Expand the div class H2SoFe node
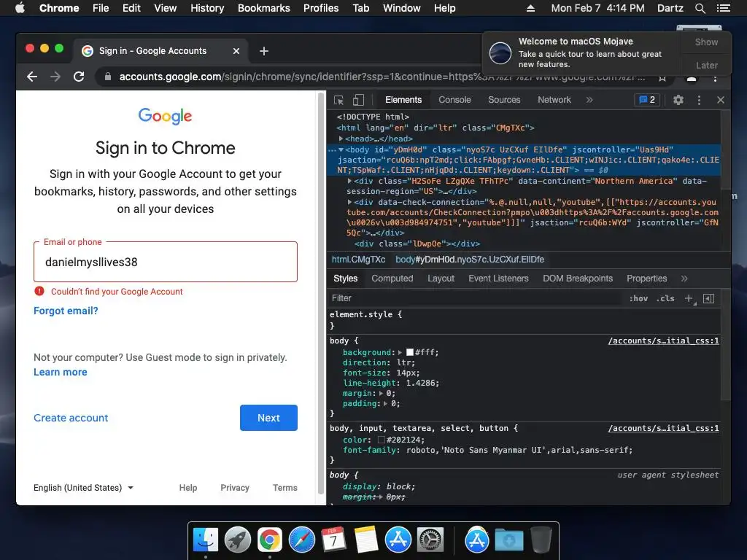Screen dimensions: 747x560 tap(349, 181)
